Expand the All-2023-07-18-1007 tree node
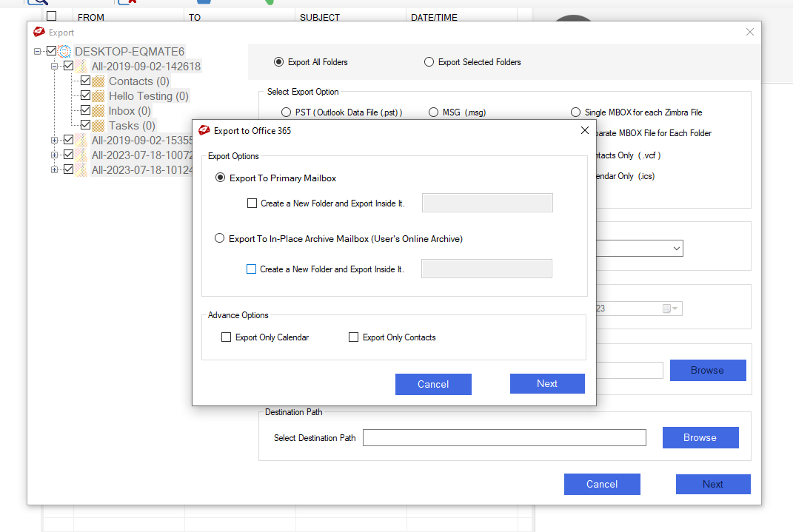This screenshot has width=793, height=532. 55,155
